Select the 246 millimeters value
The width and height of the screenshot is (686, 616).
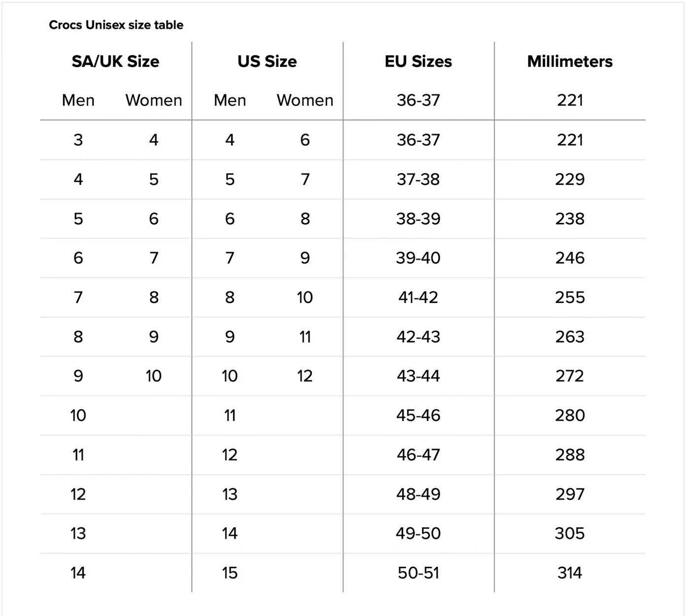(570, 258)
